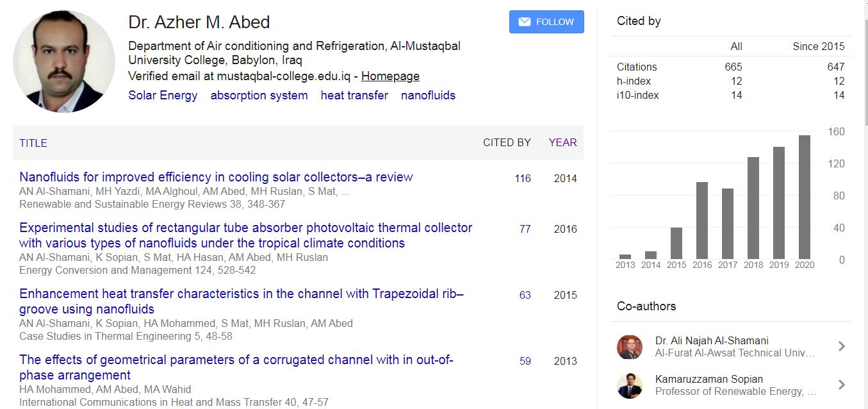This screenshot has width=868, height=409.
Task: Open Dr. Ali Najah Al-Shamani's avatar
Action: [630, 347]
